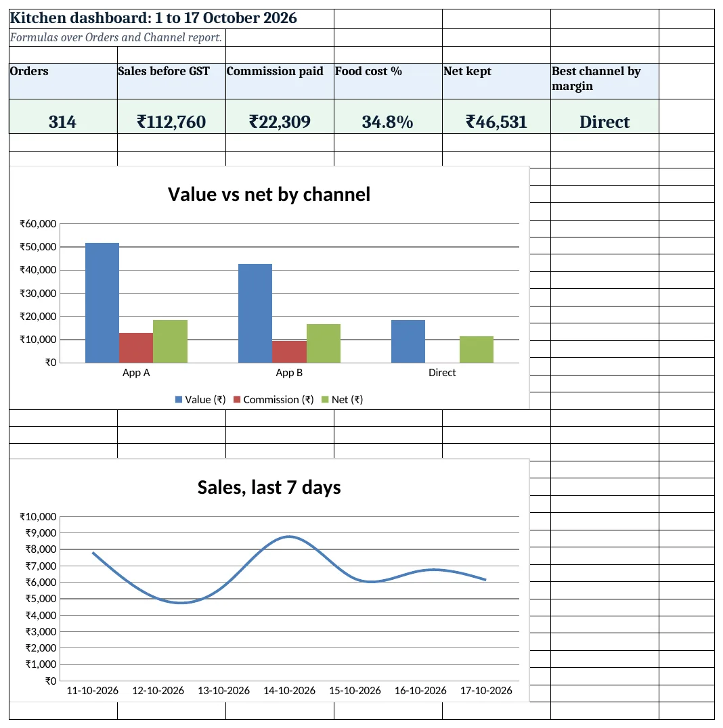Select the 'Food cost %' header cell
Viewport: 723px width, 728px height.
388,81
